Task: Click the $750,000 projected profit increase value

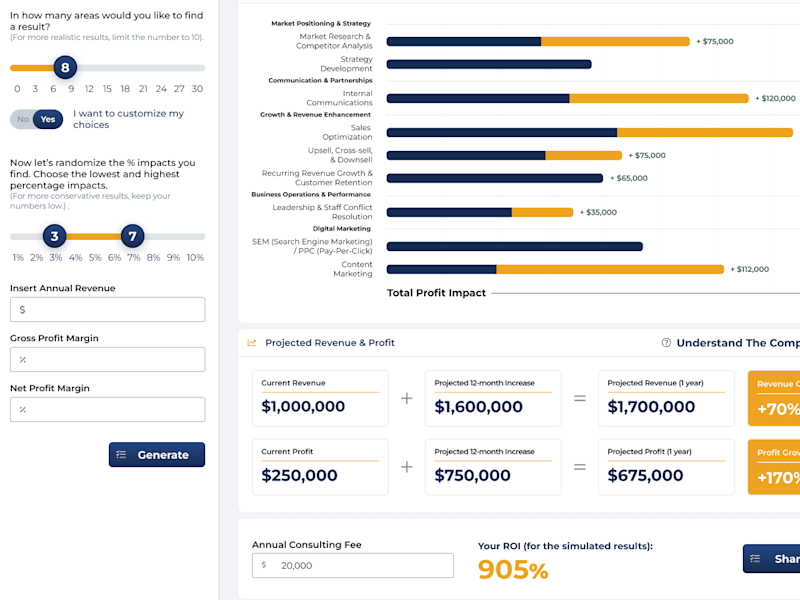Action: 472,476
